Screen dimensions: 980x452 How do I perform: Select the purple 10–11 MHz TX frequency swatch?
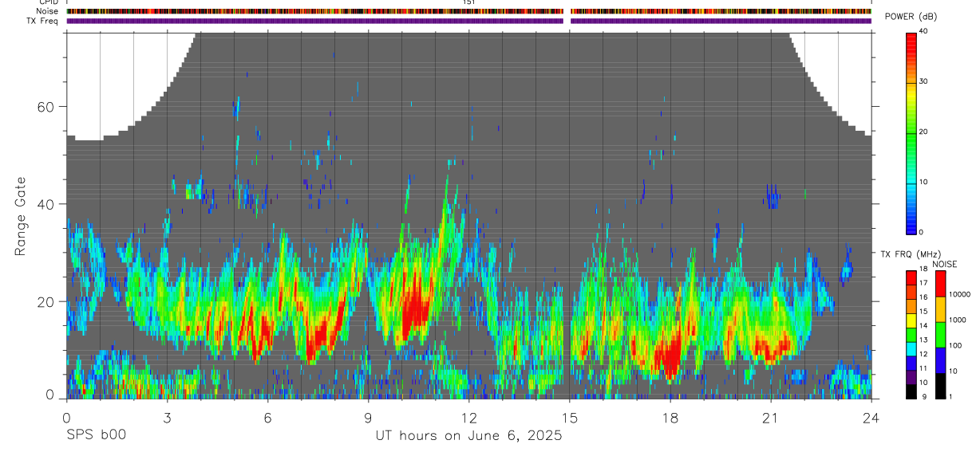tap(911, 377)
